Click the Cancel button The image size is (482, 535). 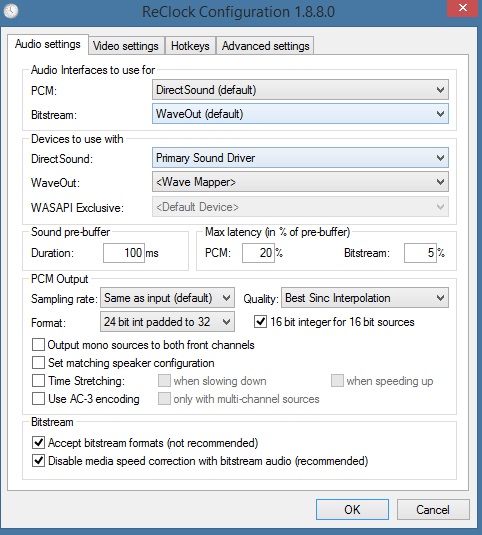433,510
